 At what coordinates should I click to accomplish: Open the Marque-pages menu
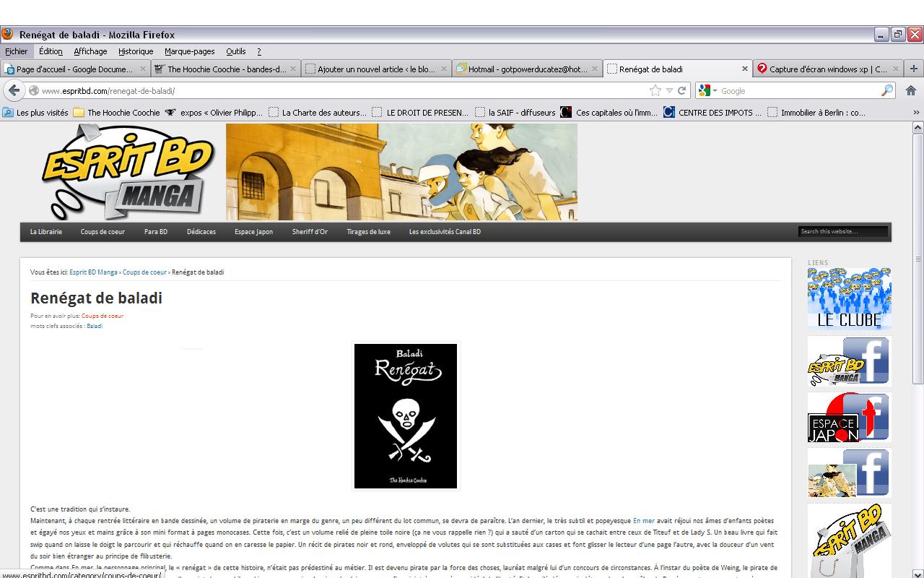pos(189,51)
